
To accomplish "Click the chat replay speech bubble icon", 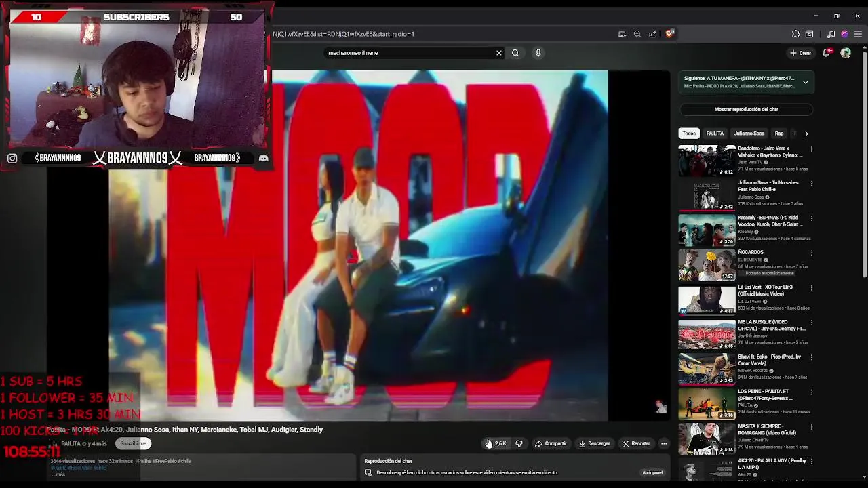I will [x=368, y=472].
